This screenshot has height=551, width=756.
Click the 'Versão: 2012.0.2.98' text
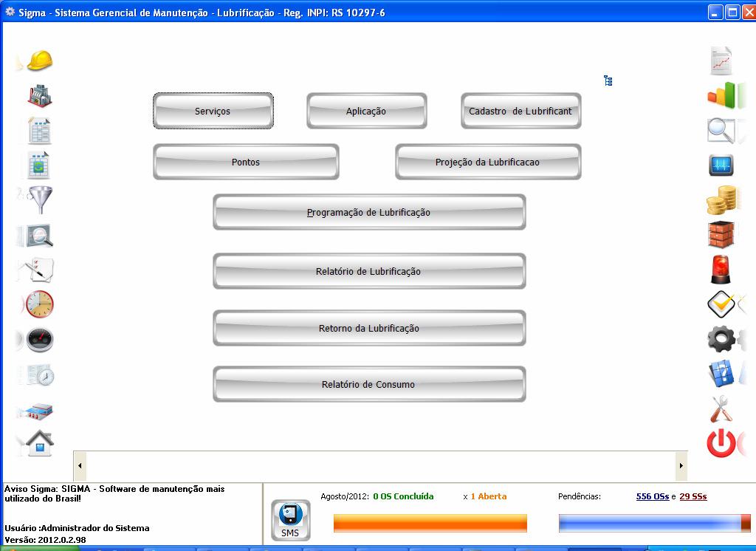[x=45, y=540]
